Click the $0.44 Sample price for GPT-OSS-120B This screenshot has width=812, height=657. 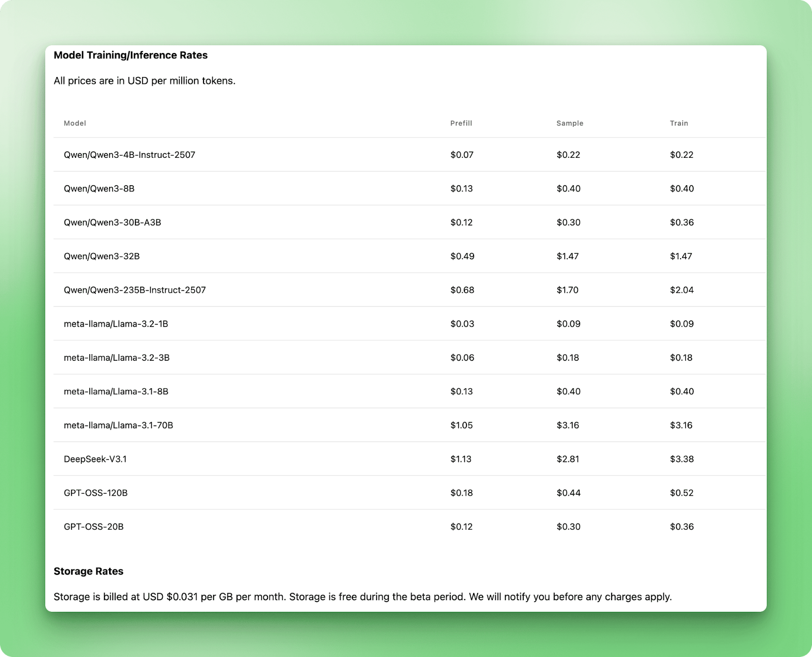coord(568,493)
